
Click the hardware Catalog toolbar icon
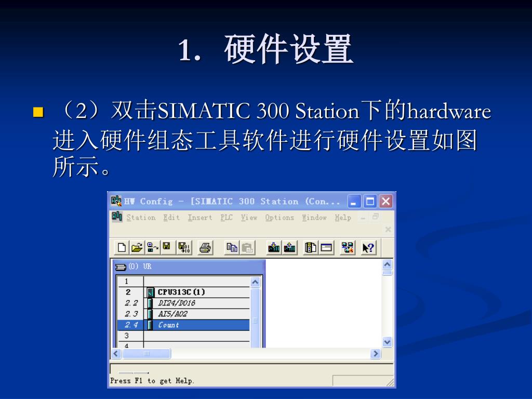(310, 247)
